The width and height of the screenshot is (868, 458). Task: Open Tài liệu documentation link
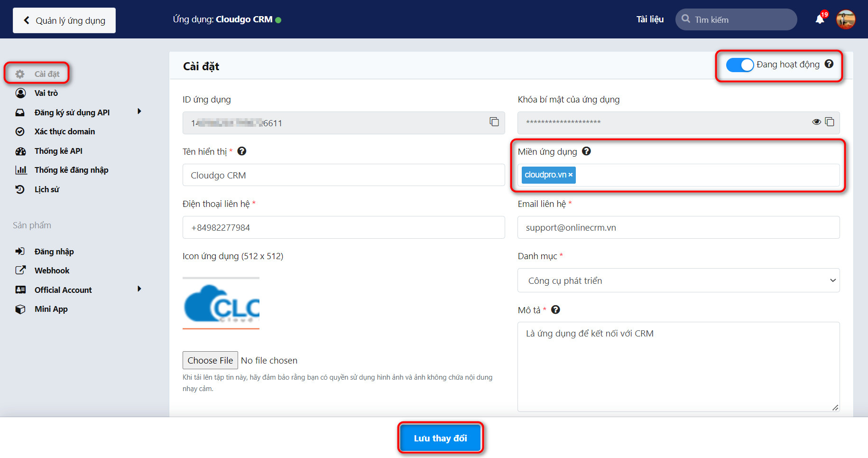pos(650,19)
